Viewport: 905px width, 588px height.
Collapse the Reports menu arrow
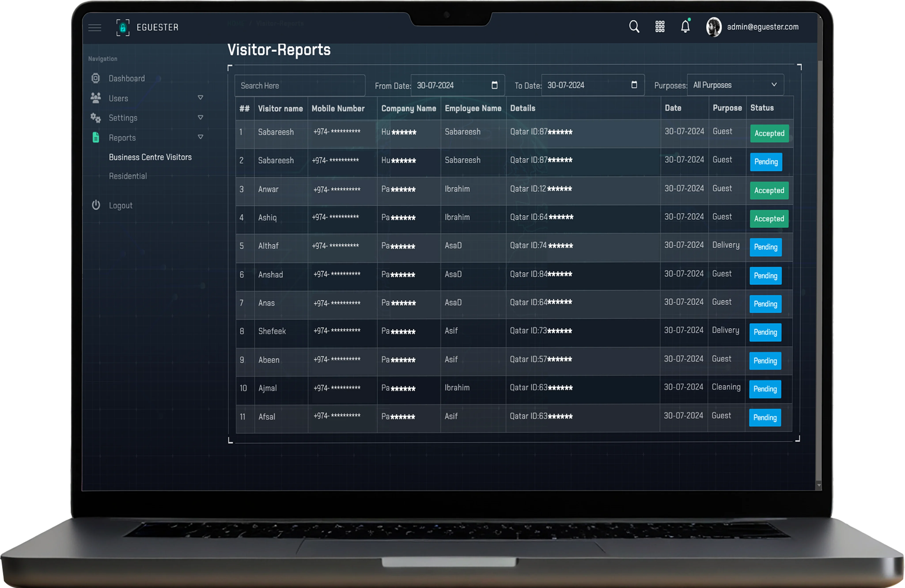tap(200, 137)
